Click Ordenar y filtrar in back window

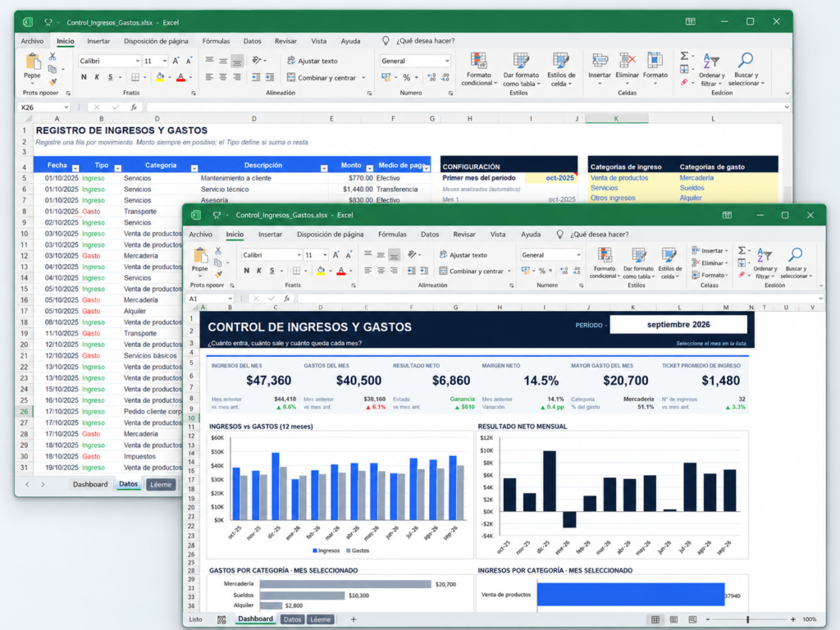coord(712,70)
